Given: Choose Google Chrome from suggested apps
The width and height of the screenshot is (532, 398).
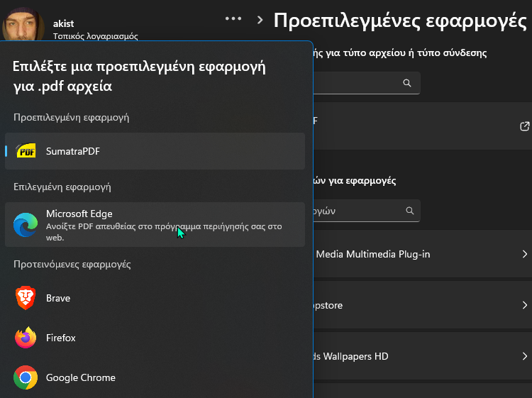Looking at the screenshot, I should (155, 377).
